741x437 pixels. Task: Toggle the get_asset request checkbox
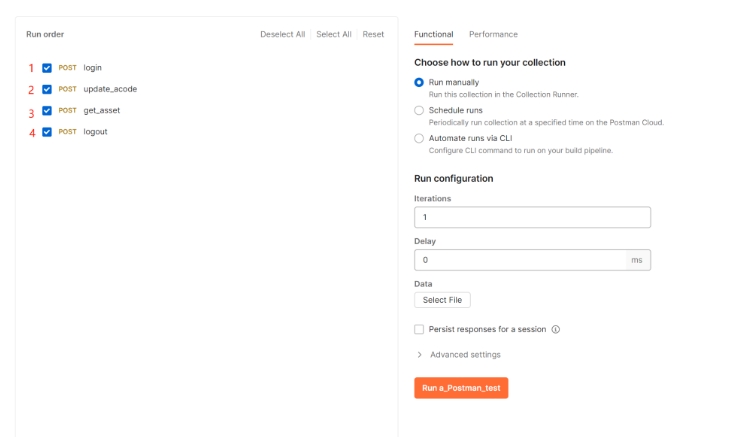point(47,111)
